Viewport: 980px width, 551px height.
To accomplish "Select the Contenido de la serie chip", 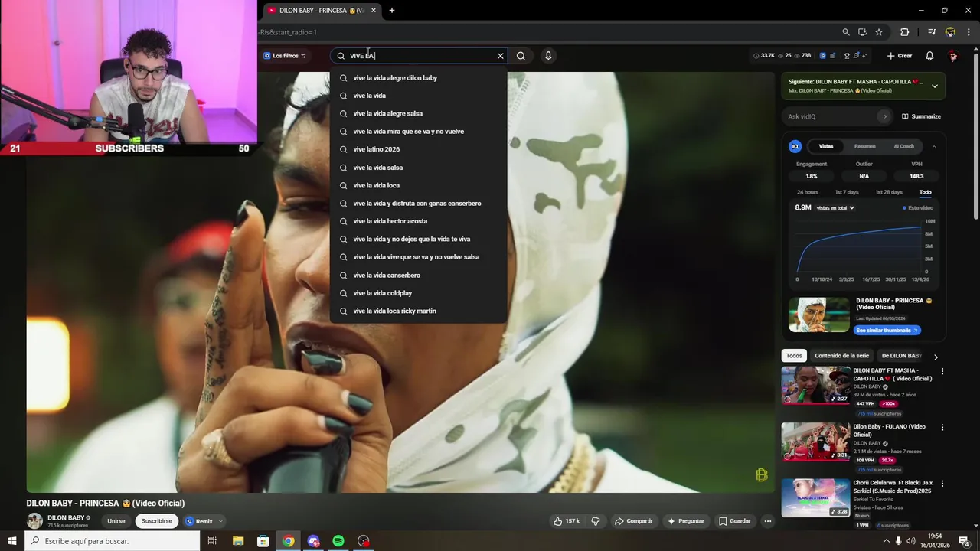I will (x=841, y=356).
